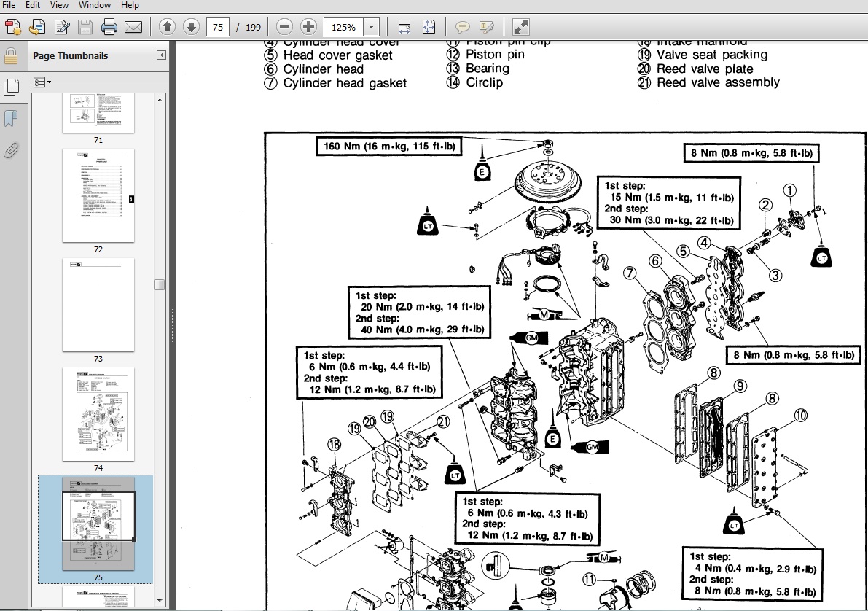Viewport: 868px width, 611px height.
Task: Open the Comment tool bubble icon
Action: pos(462,27)
